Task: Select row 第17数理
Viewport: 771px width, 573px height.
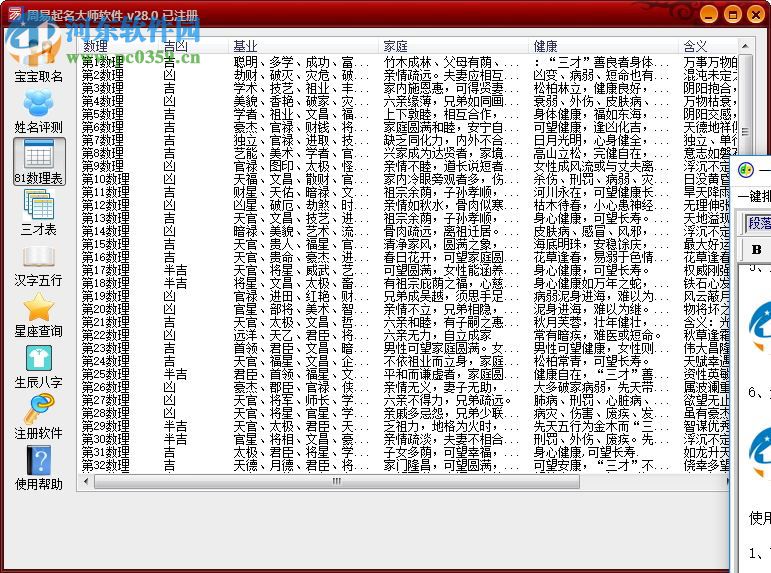Action: click(404, 271)
